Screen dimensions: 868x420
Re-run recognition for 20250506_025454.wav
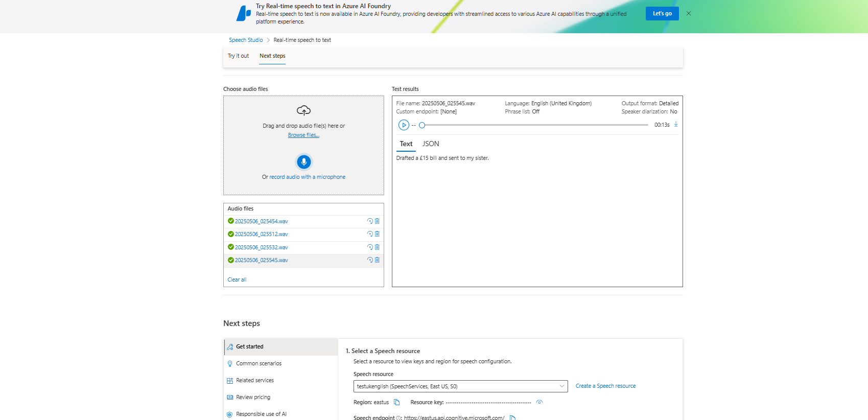pyautogui.click(x=370, y=221)
